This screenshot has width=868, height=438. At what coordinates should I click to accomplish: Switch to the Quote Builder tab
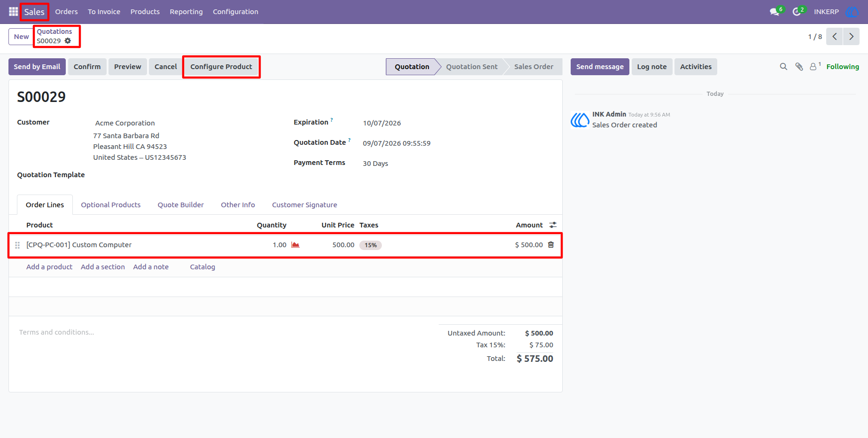(180, 205)
